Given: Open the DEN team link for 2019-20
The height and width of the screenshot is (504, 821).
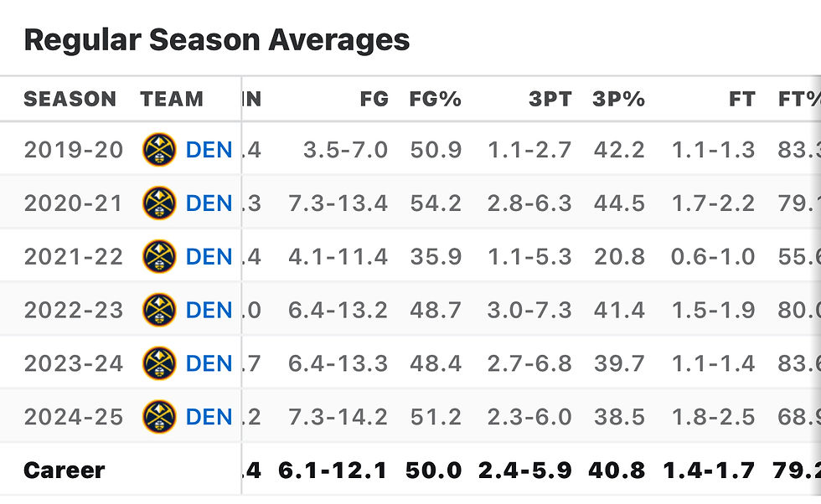Looking at the screenshot, I should pos(209,151).
